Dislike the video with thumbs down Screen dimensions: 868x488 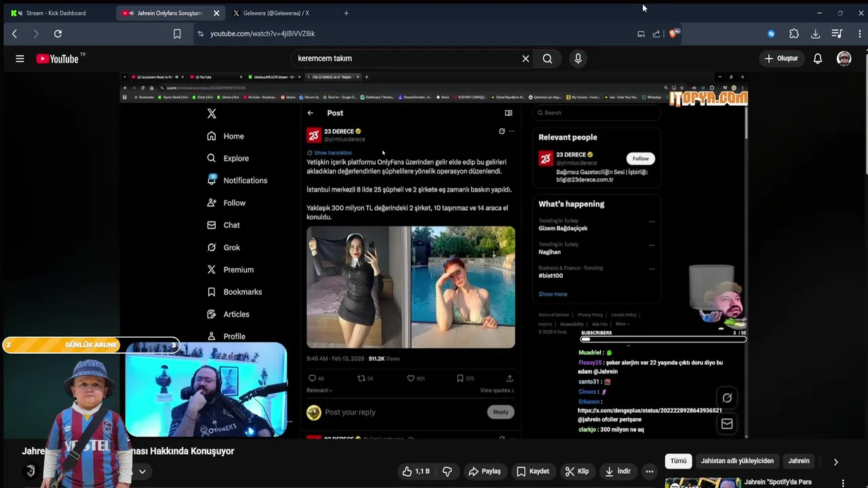[447, 471]
